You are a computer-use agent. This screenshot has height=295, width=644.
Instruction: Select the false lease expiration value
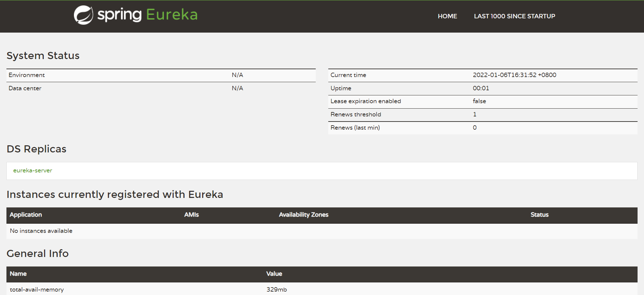[479, 101]
